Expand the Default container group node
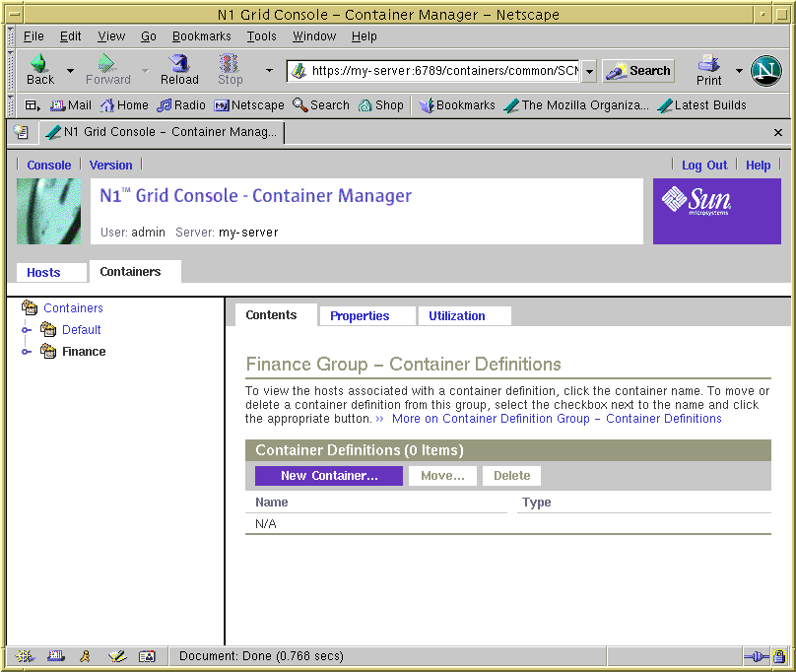 tap(26, 330)
